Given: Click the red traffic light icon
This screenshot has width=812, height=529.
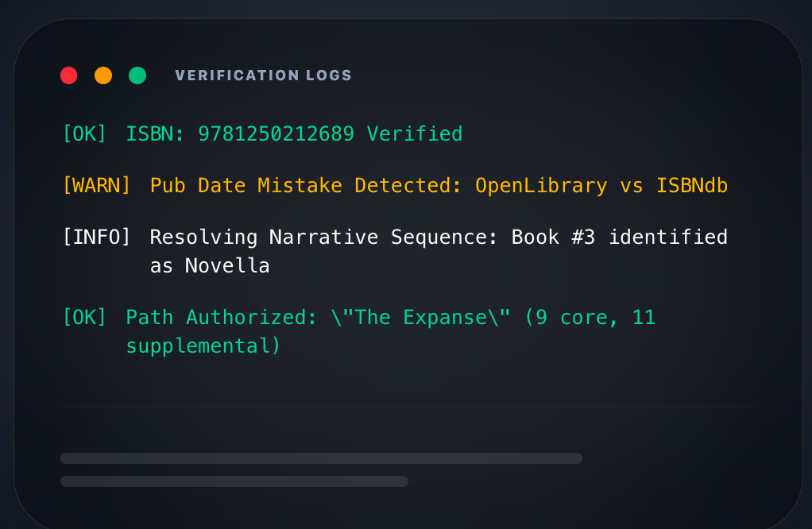Looking at the screenshot, I should [69, 75].
